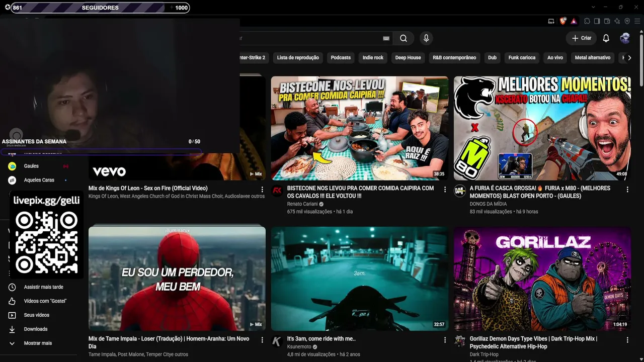
Task: Go to Seus vídeos page
Action: 37,315
